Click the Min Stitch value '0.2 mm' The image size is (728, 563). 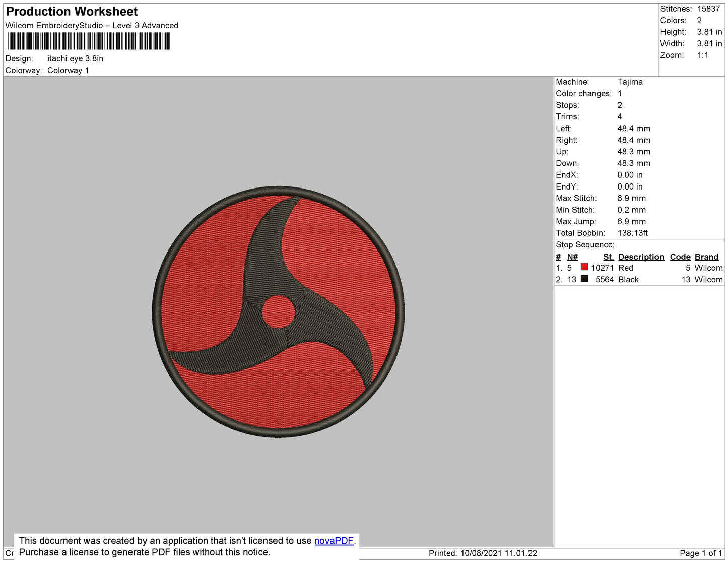(632, 210)
